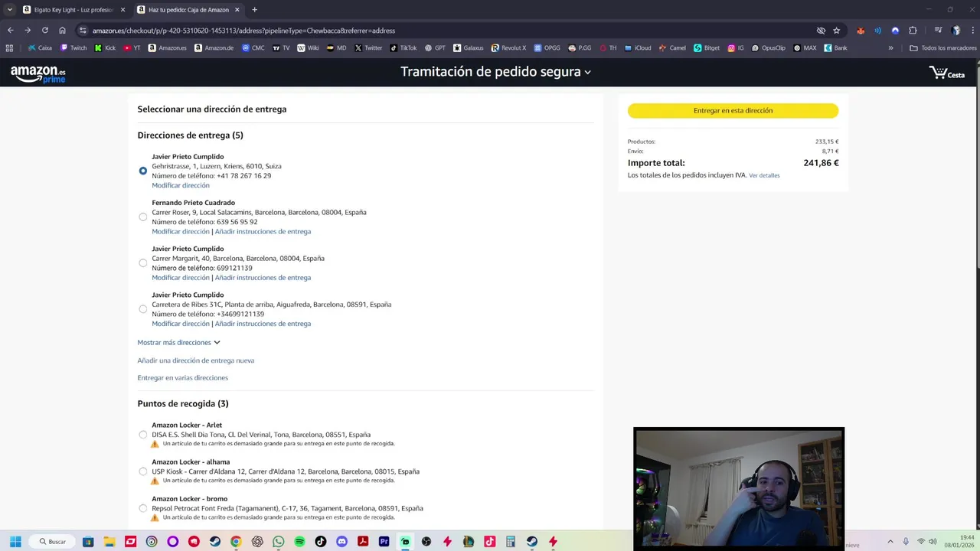The image size is (980, 551).
Task: Click Entregar en varias direcciones
Action: [182, 377]
